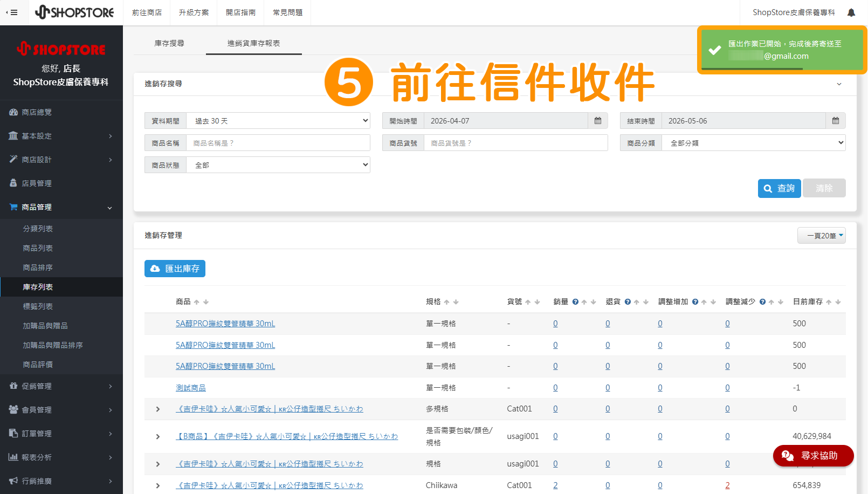This screenshot has width=868, height=494.
Task: Focus the 商品名稱 input field
Action: 278,143
